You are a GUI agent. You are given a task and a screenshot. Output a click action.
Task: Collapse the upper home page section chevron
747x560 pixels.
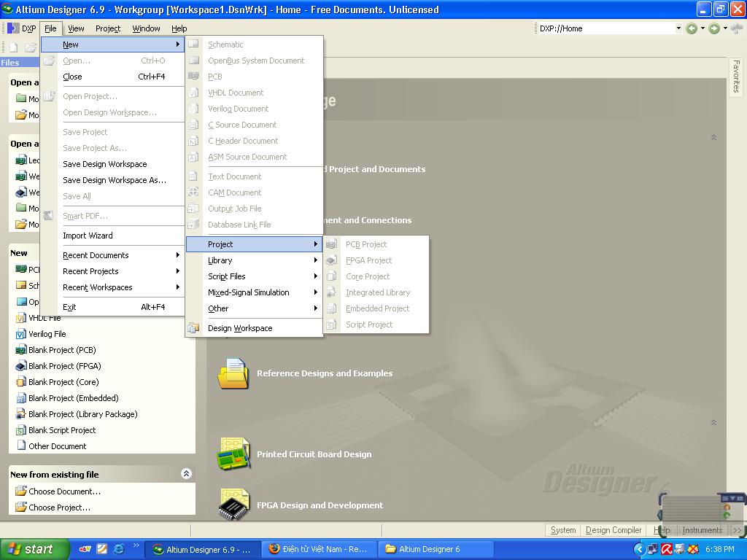tap(713, 138)
